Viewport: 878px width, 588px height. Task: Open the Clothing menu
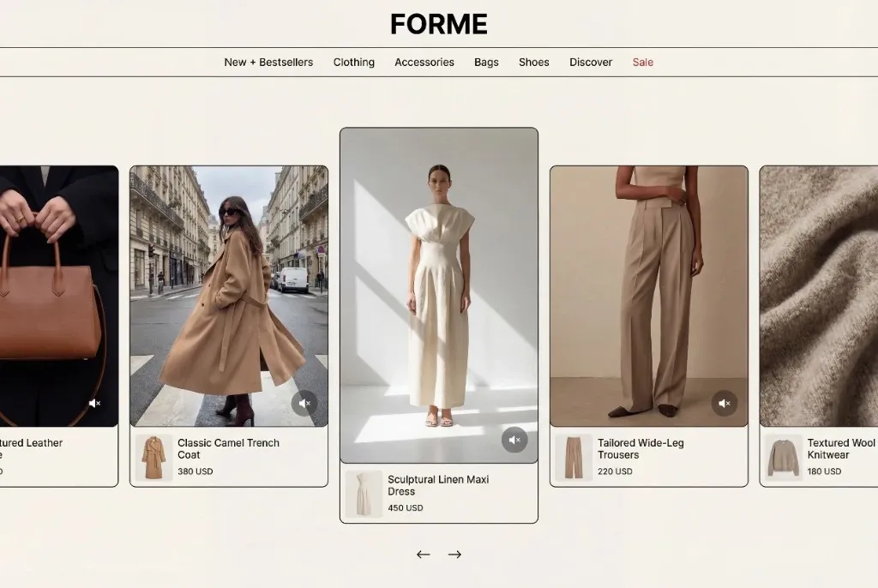point(354,63)
